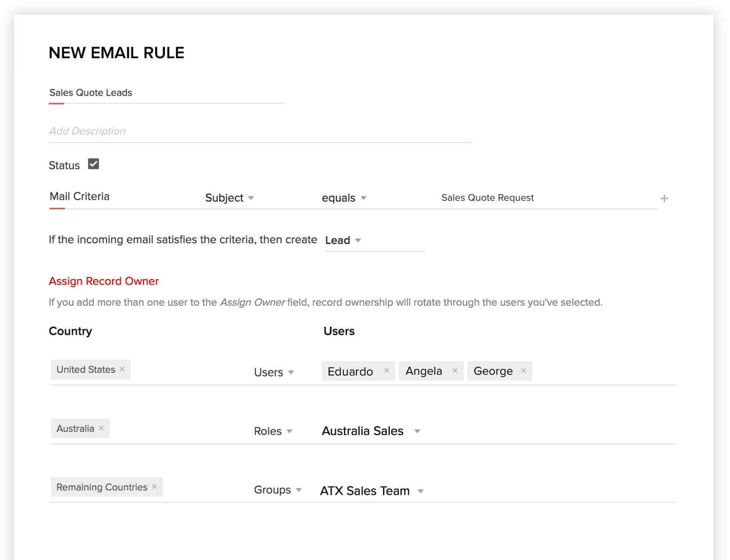Remove George from the users list
The width and height of the screenshot is (730, 560).
523,371
